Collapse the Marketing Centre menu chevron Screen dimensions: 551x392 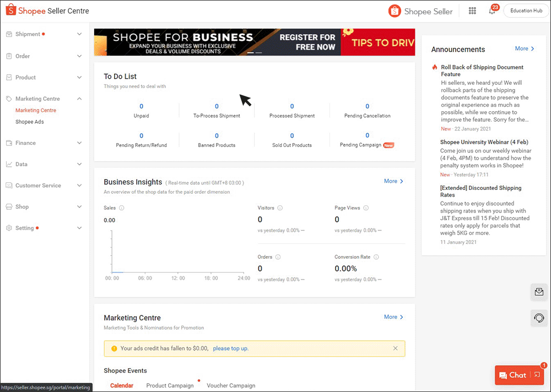pyautogui.click(x=79, y=99)
